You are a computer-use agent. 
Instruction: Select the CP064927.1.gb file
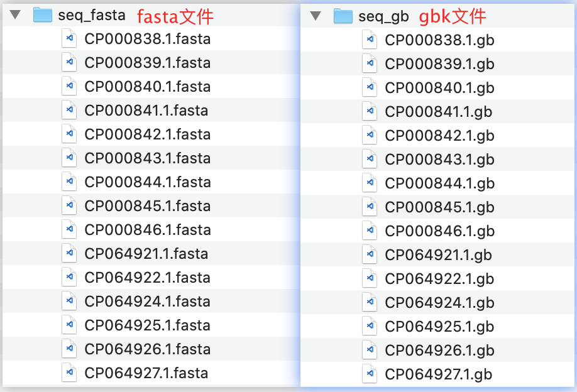pyautogui.click(x=438, y=374)
